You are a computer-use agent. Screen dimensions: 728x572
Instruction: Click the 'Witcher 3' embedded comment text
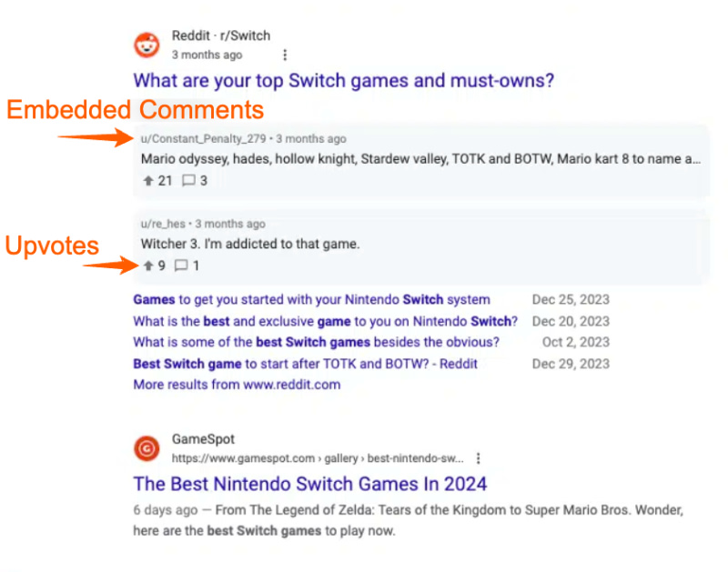tap(250, 244)
